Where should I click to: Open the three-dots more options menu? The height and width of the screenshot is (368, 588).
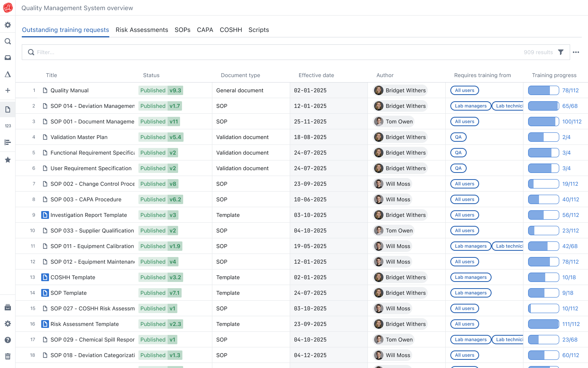point(576,52)
